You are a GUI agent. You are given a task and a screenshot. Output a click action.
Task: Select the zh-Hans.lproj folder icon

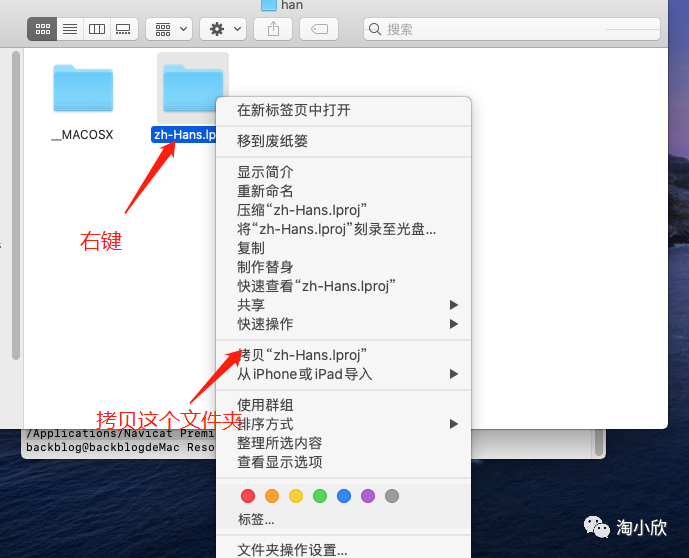coord(193,88)
